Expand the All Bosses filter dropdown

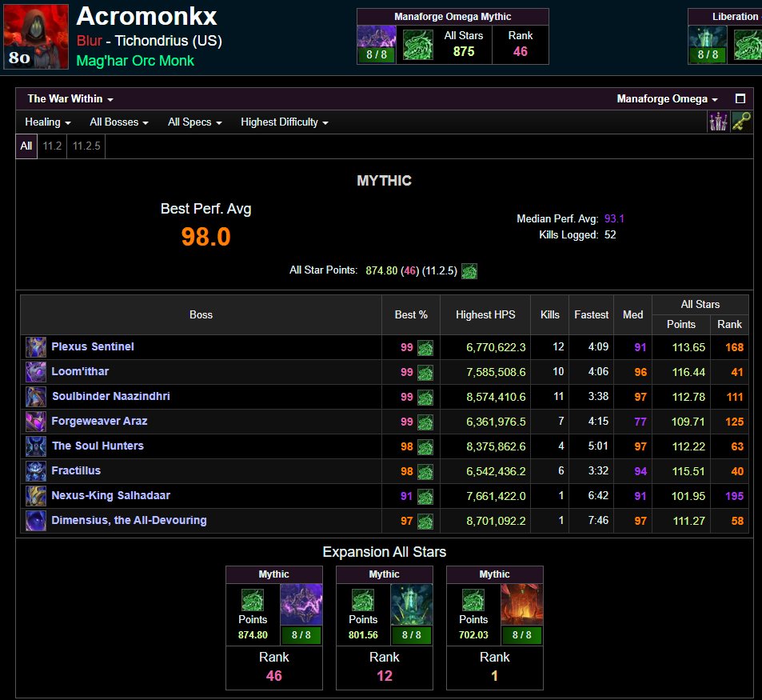[119, 122]
